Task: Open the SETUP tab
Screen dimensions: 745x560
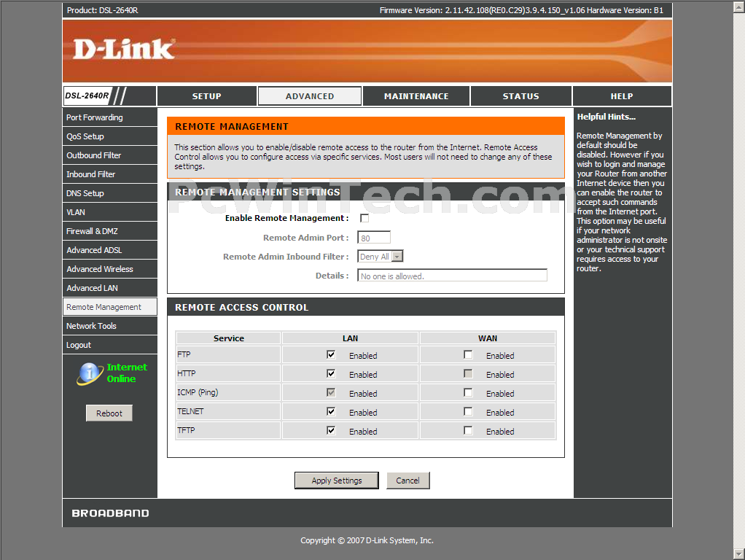Action: 206,96
